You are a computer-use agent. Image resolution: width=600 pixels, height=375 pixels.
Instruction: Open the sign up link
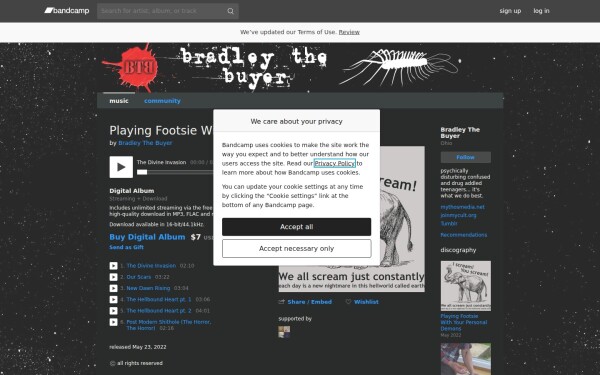coord(510,11)
